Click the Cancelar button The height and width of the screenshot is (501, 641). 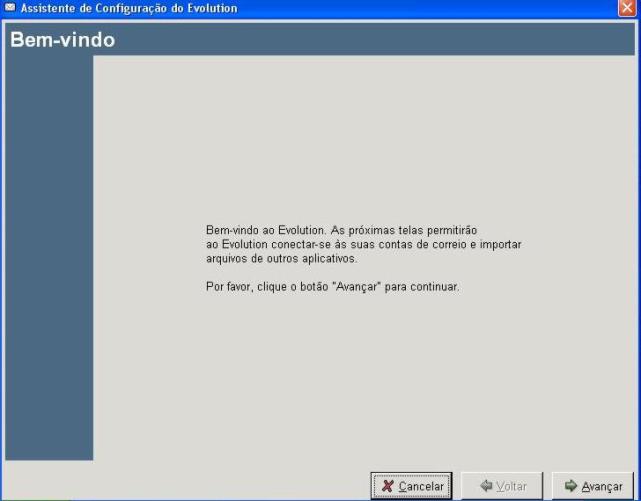[411, 486]
